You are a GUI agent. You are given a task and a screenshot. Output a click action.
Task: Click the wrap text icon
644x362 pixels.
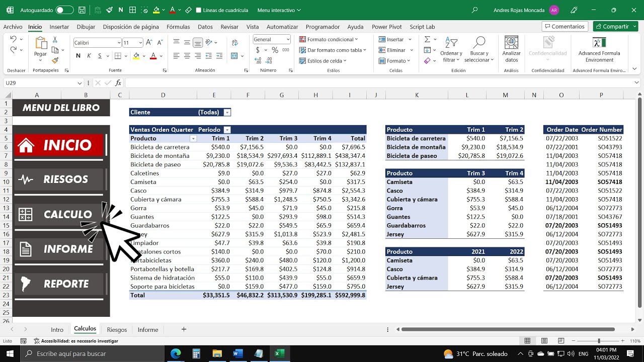(x=234, y=43)
